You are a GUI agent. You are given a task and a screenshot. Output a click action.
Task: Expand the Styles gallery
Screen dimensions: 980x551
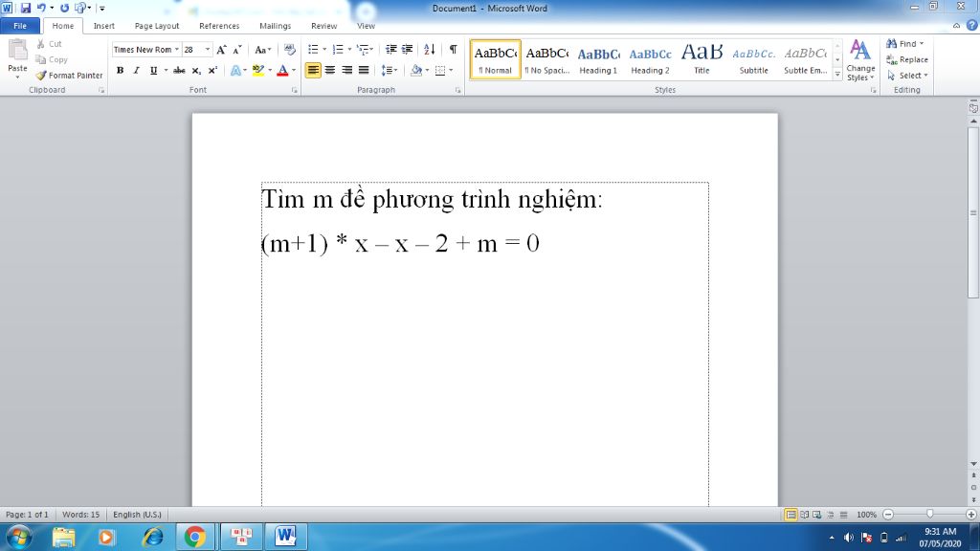[x=837, y=75]
